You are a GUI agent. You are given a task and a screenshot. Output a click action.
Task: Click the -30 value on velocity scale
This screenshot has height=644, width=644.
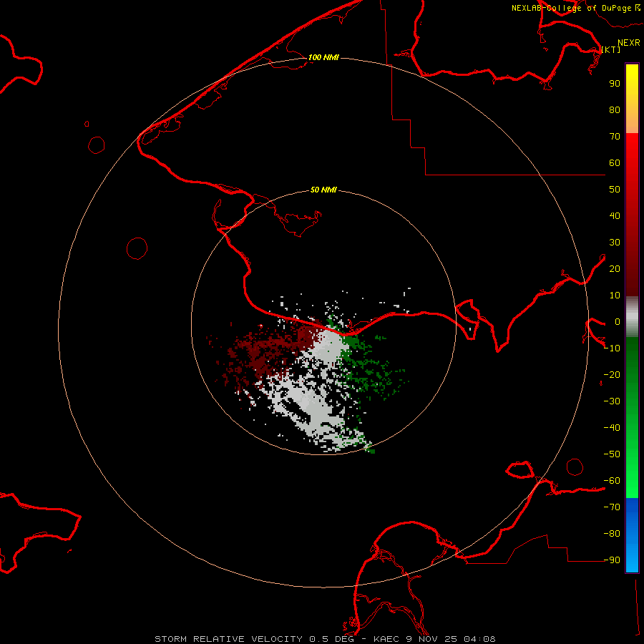612,401
